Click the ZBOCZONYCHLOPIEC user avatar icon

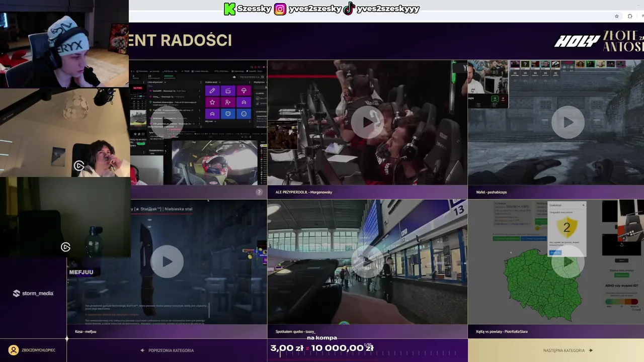[14, 350]
